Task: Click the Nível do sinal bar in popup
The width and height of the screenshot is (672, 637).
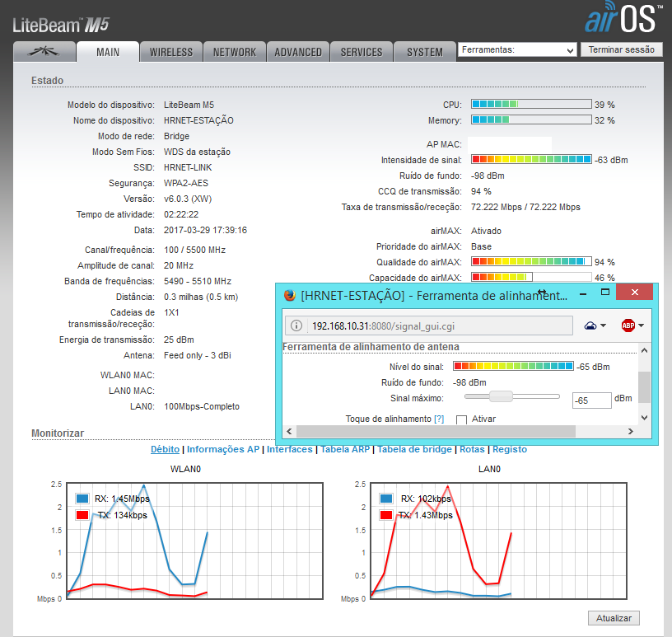Action: (x=513, y=366)
